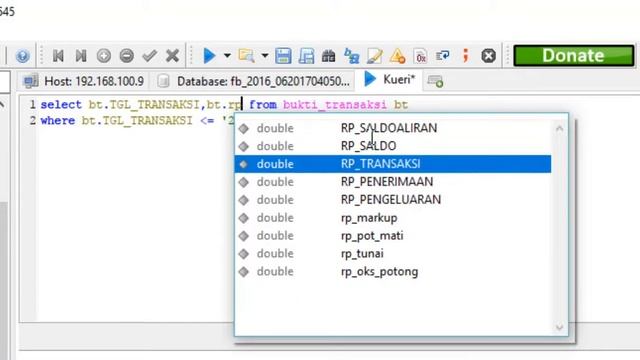The image size is (640, 360).
Task: Select rp_tunai from autocomplete list
Action: [x=393, y=254]
